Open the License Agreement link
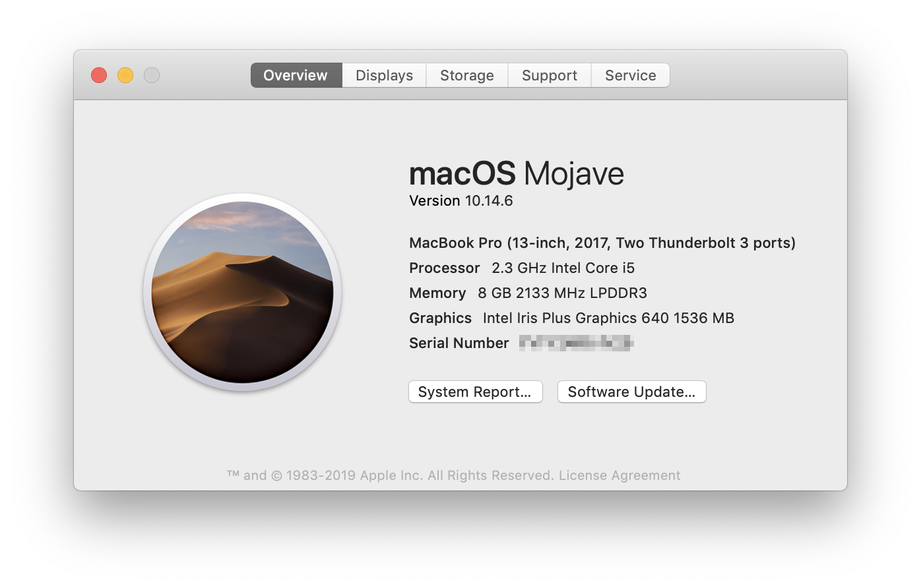The width and height of the screenshot is (921, 588). (x=619, y=475)
